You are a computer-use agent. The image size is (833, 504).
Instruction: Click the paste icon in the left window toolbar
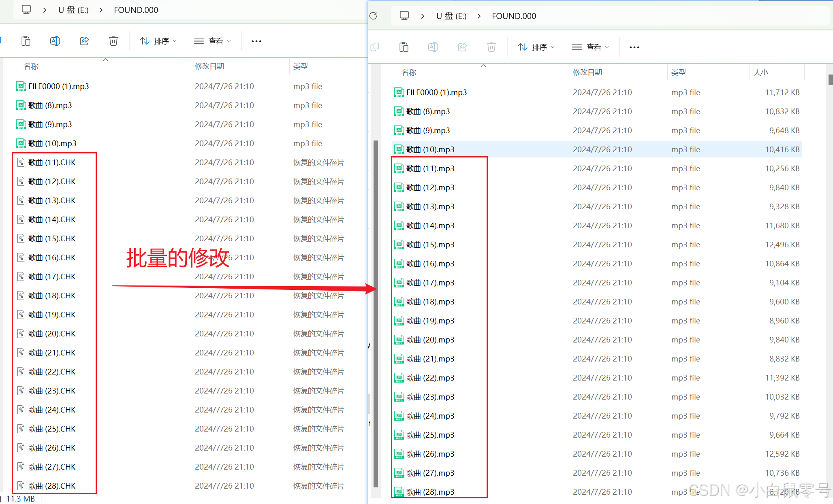26,41
